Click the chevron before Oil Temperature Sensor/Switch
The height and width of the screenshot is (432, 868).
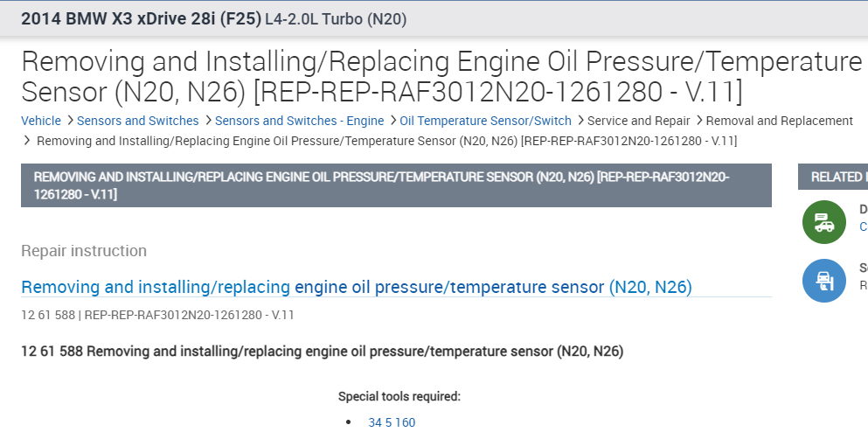point(392,121)
